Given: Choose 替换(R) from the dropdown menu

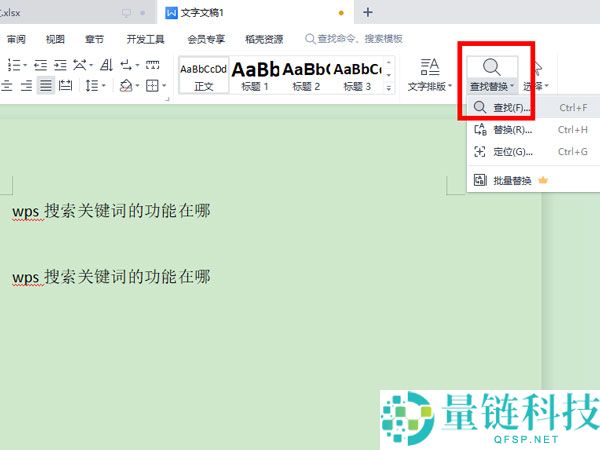Looking at the screenshot, I should [534, 130].
